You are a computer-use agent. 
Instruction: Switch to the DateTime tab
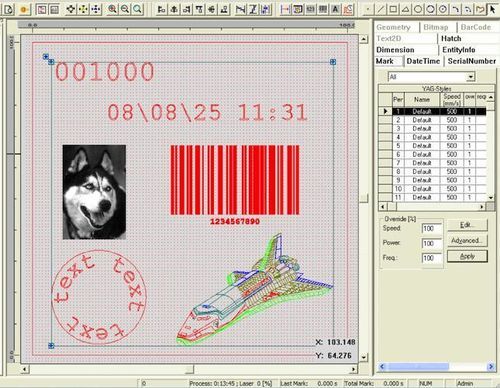tap(423, 61)
